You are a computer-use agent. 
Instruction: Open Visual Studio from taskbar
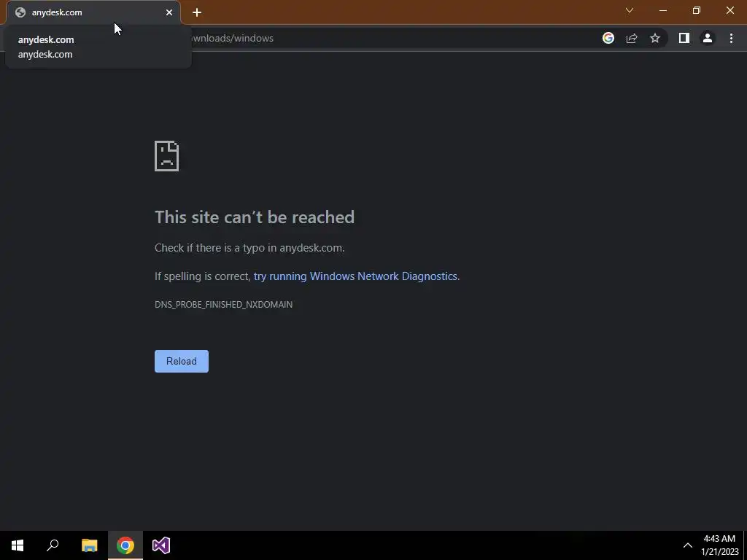[161, 545]
